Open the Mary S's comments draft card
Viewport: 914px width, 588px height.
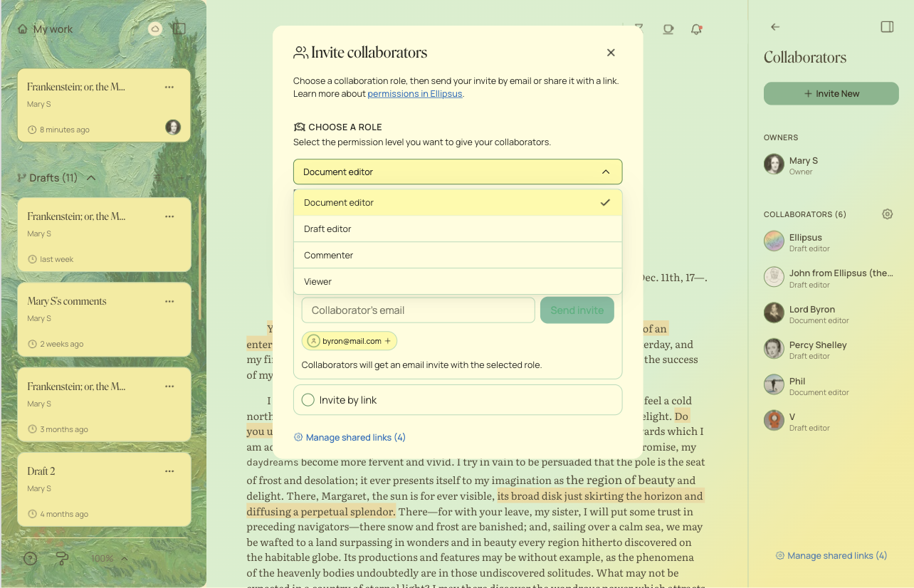[105, 320]
